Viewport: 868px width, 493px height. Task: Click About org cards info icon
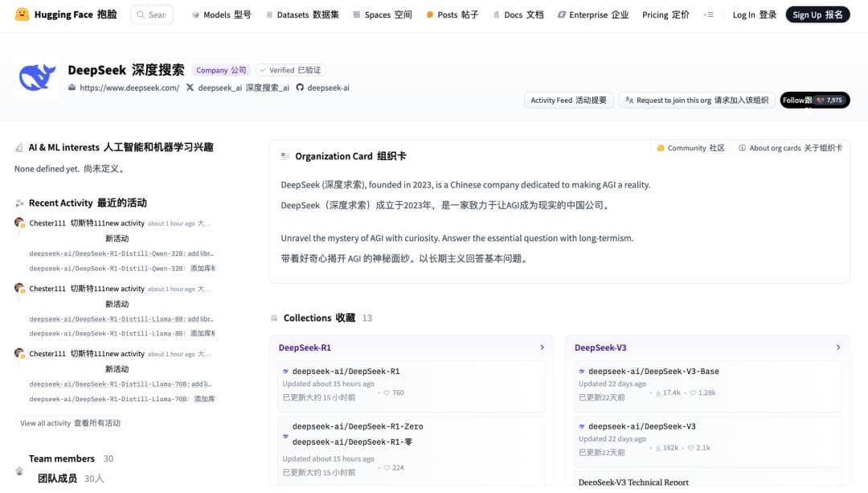[x=743, y=148]
